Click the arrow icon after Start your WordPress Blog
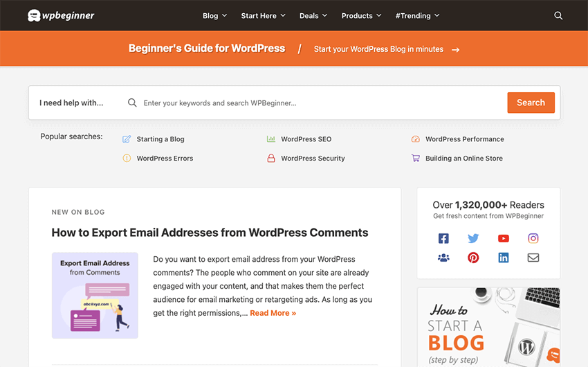 point(456,50)
